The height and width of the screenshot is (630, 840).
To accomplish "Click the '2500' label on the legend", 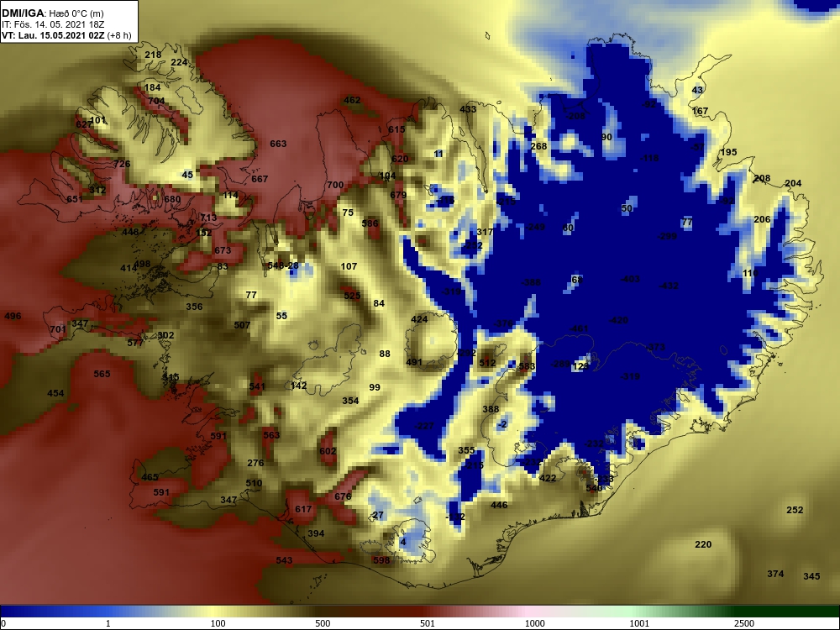I will coord(743,623).
